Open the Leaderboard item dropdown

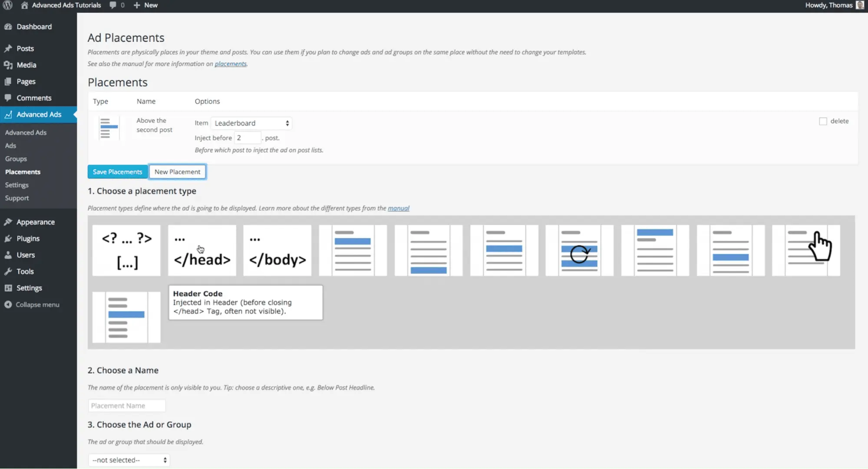(x=251, y=123)
